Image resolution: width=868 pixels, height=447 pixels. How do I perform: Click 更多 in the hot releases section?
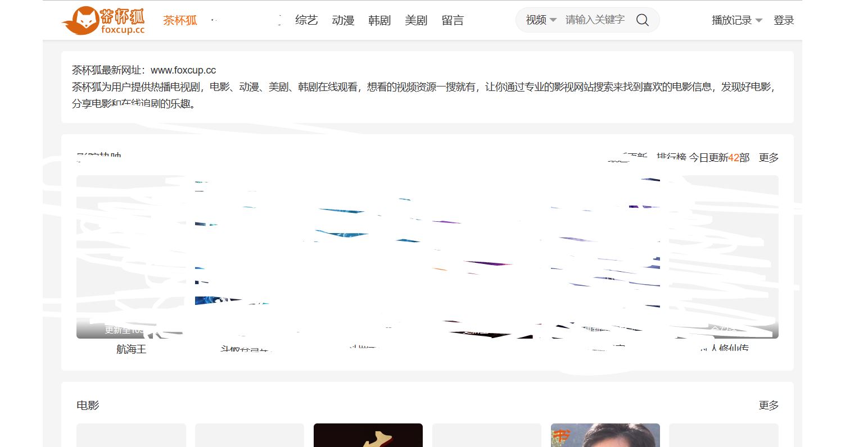point(768,158)
